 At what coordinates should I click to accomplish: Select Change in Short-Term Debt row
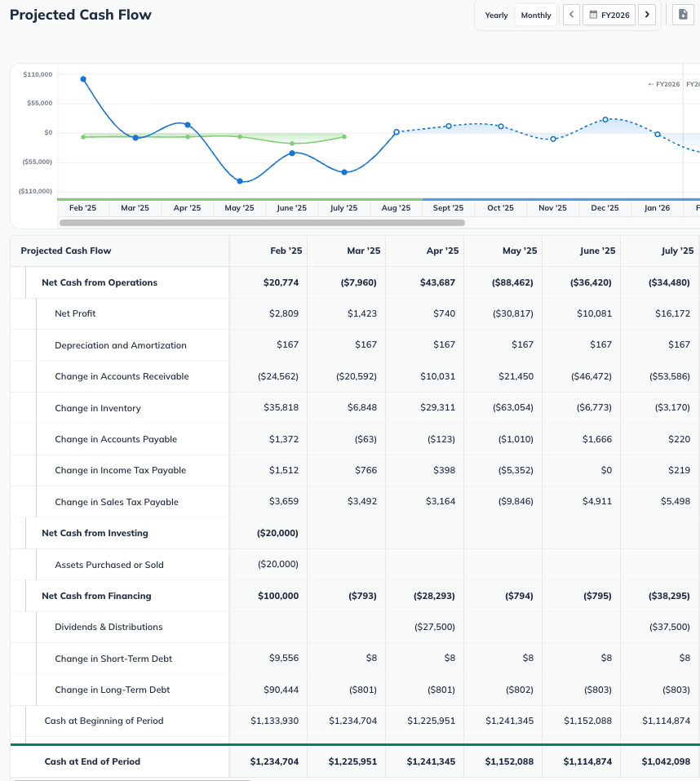point(113,659)
